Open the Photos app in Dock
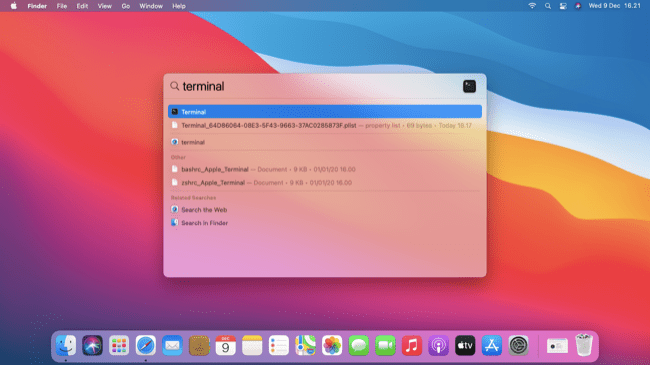Screen dimensions: 650x365 point(332,345)
